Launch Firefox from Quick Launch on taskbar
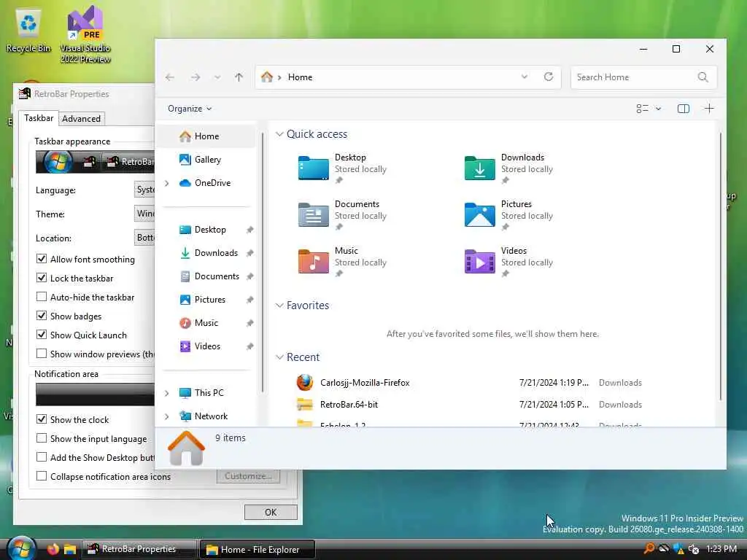 (53, 549)
